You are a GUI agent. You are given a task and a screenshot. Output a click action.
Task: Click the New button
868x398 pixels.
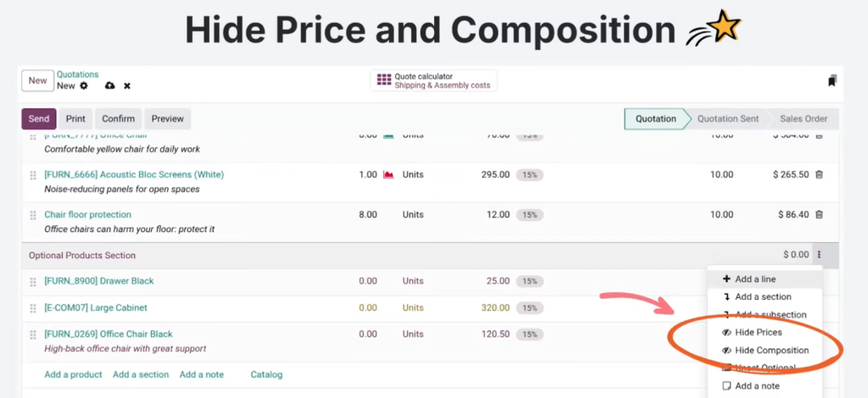(x=37, y=80)
